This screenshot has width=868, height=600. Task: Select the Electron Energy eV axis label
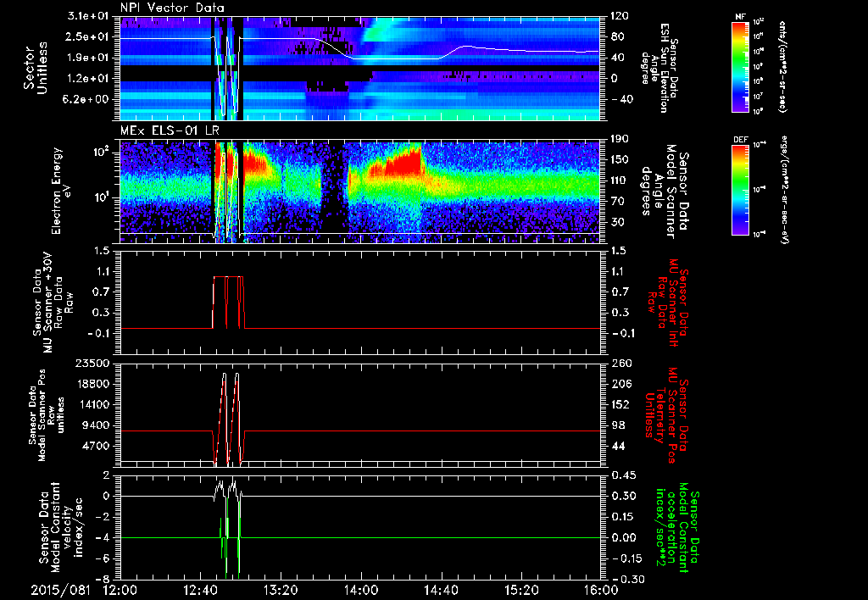click(62, 191)
